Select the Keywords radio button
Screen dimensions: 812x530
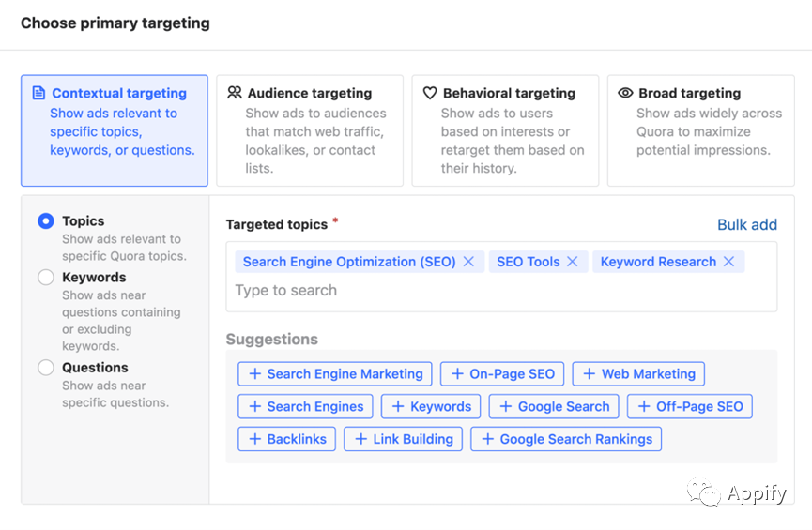(46, 278)
